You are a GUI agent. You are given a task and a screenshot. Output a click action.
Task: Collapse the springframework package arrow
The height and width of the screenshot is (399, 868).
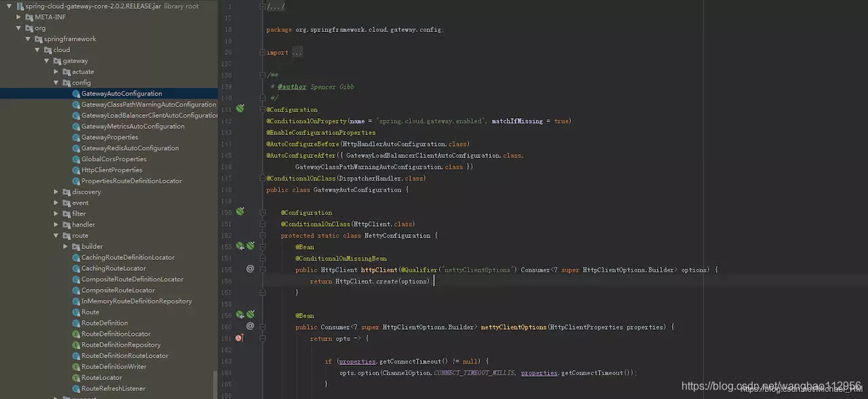28,39
